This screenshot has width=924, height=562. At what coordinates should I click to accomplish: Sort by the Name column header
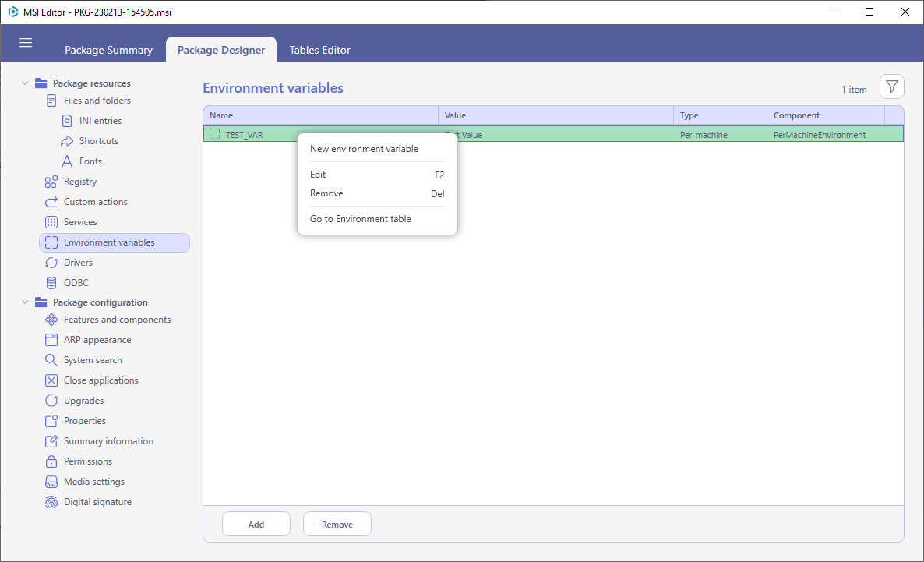(320, 115)
